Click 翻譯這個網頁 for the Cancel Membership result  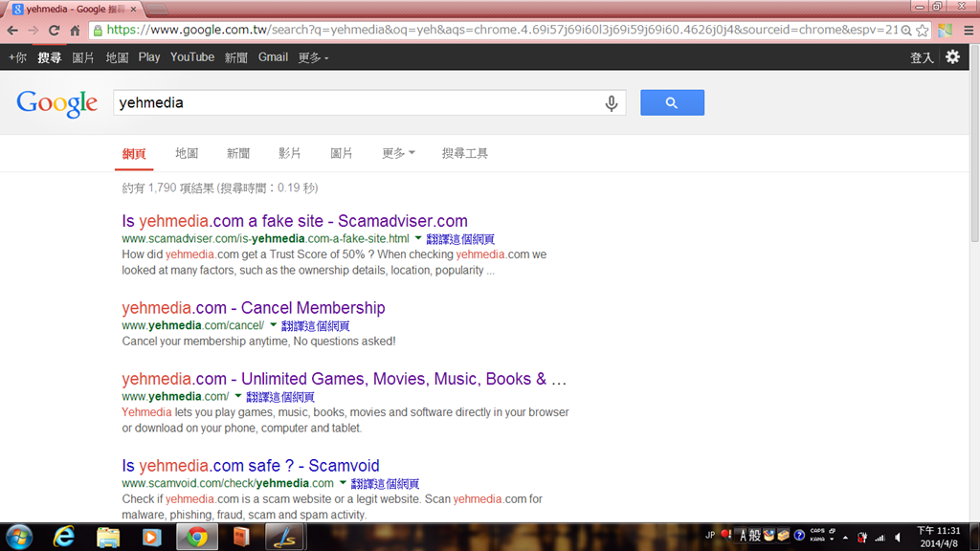[x=315, y=325]
